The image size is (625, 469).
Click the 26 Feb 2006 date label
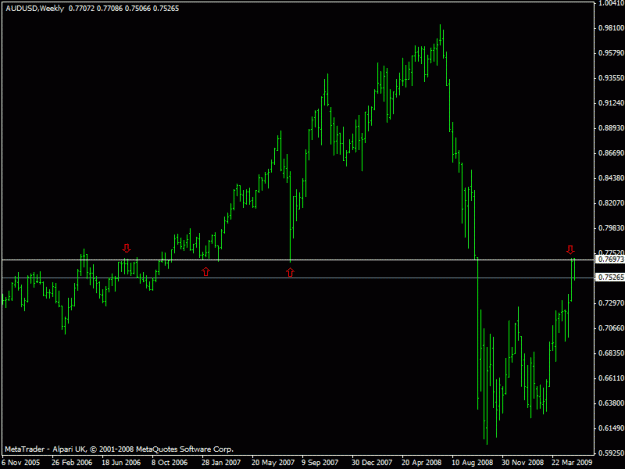pyautogui.click(x=72, y=463)
